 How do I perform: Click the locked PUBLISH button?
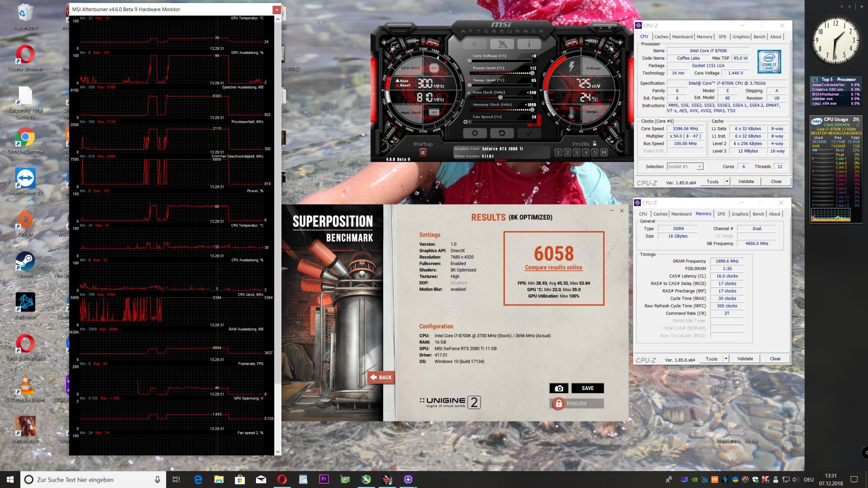click(577, 403)
